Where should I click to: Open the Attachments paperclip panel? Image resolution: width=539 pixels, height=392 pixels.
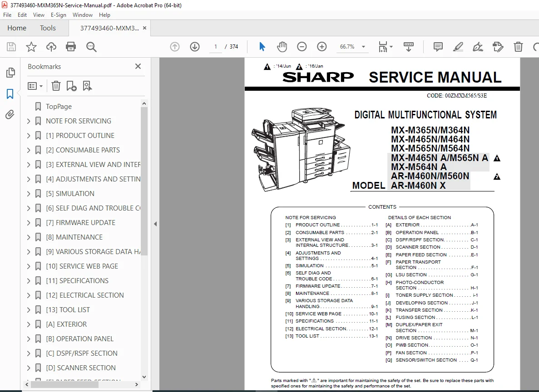point(10,115)
